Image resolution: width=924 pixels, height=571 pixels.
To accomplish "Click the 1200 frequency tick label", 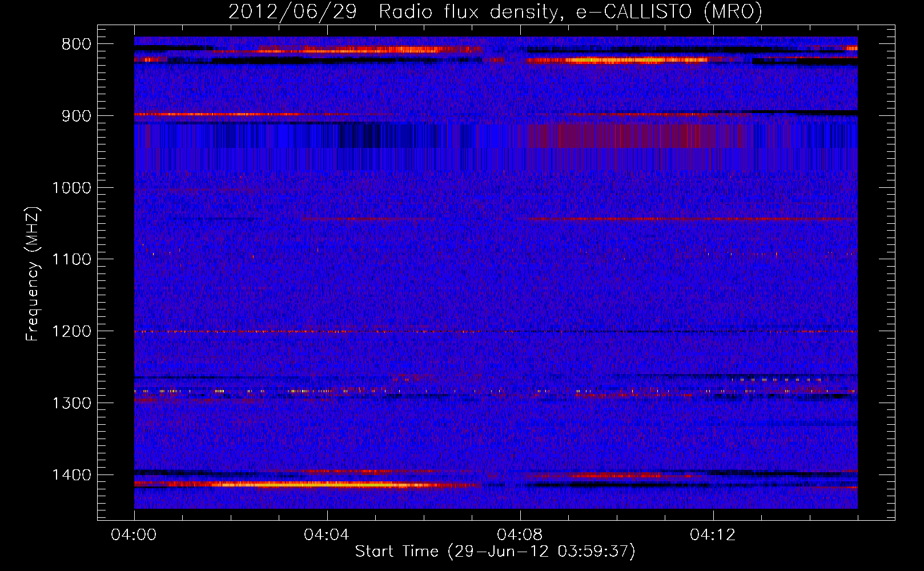I will tap(71, 332).
